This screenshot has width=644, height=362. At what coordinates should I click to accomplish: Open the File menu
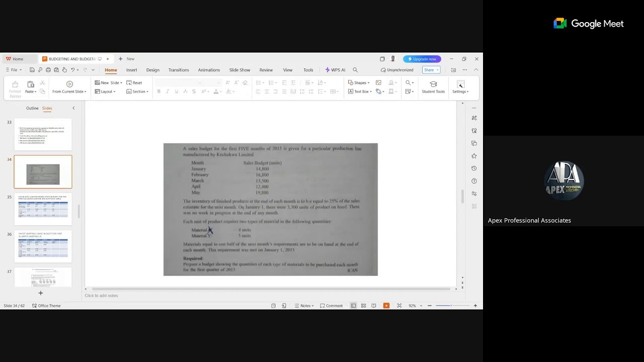13,70
